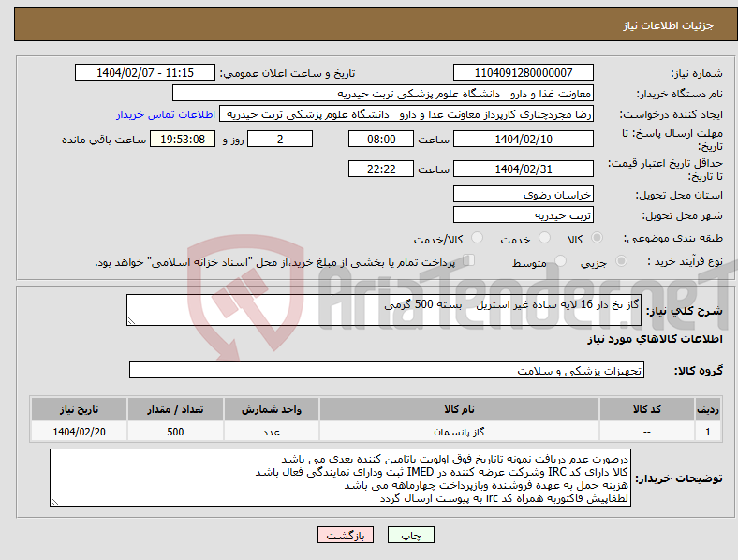Select the جزیی purchase type radio

(621, 260)
